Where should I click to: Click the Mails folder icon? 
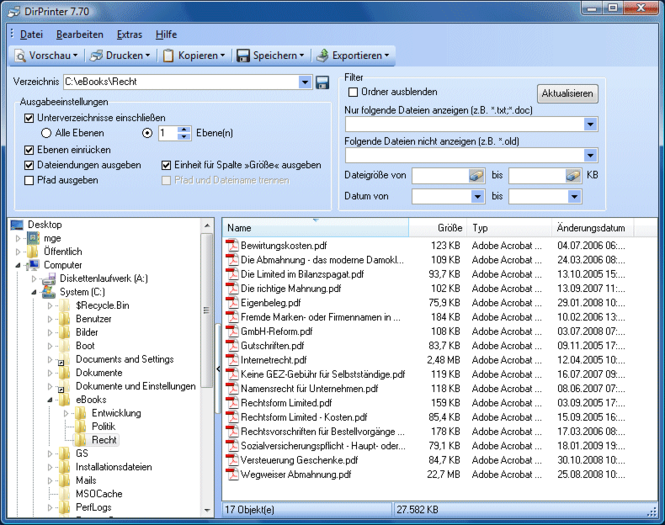click(65, 480)
